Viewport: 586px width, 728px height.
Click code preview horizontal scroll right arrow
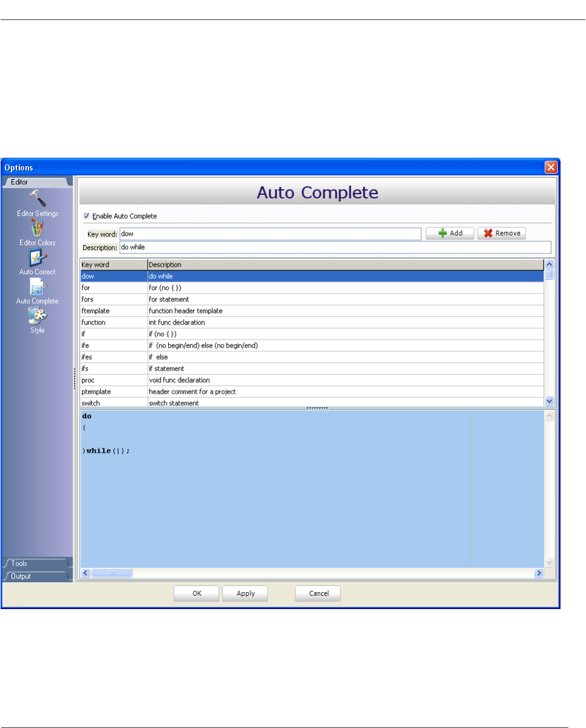[539, 573]
